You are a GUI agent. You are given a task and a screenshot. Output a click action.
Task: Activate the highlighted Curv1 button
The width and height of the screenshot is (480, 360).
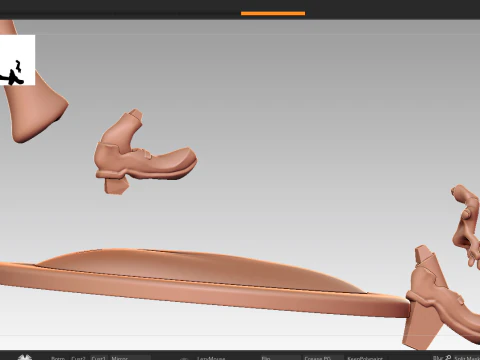point(99,358)
